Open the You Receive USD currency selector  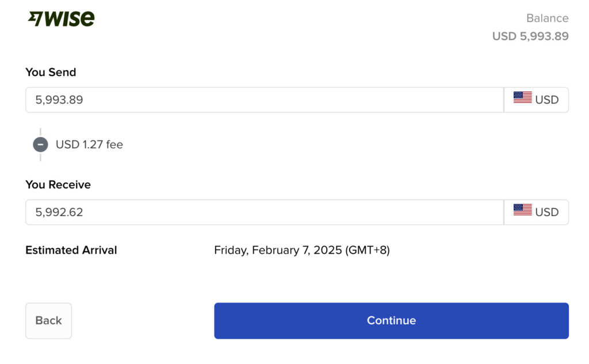536,212
